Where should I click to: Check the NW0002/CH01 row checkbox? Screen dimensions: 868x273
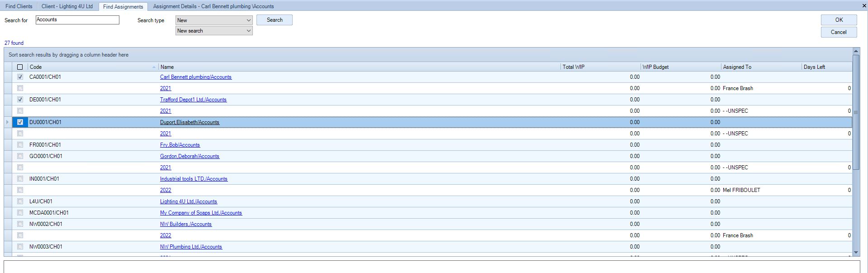[20, 224]
